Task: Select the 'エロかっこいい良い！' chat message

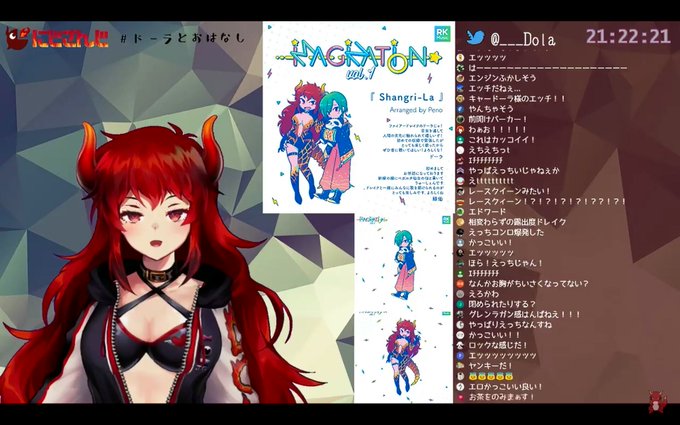Action: 506,387
